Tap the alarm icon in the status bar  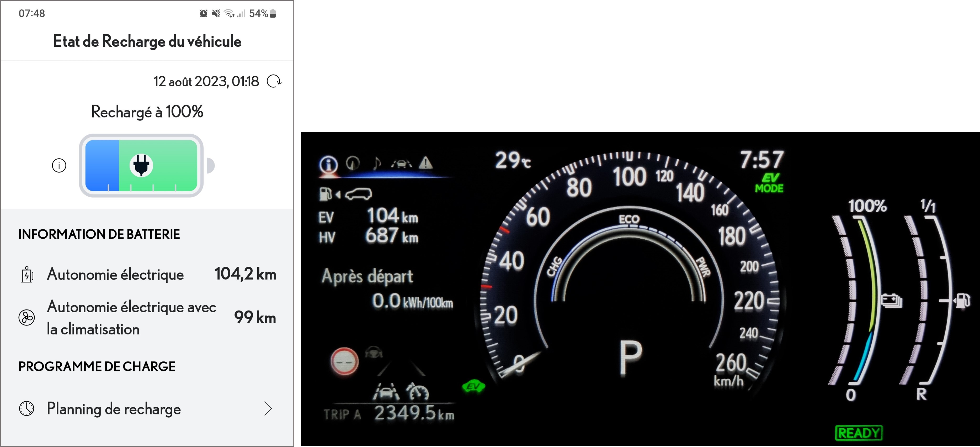(x=204, y=14)
